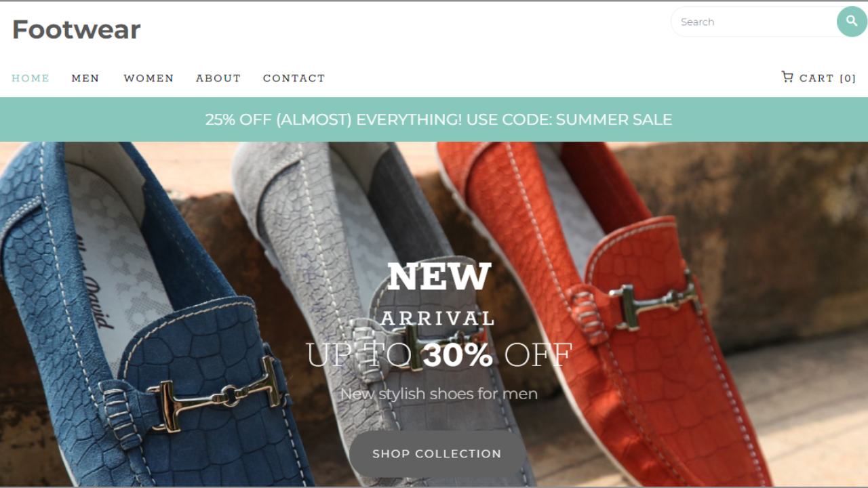This screenshot has height=488, width=868.
Task: Click the shopping cart icon
Action: point(787,77)
